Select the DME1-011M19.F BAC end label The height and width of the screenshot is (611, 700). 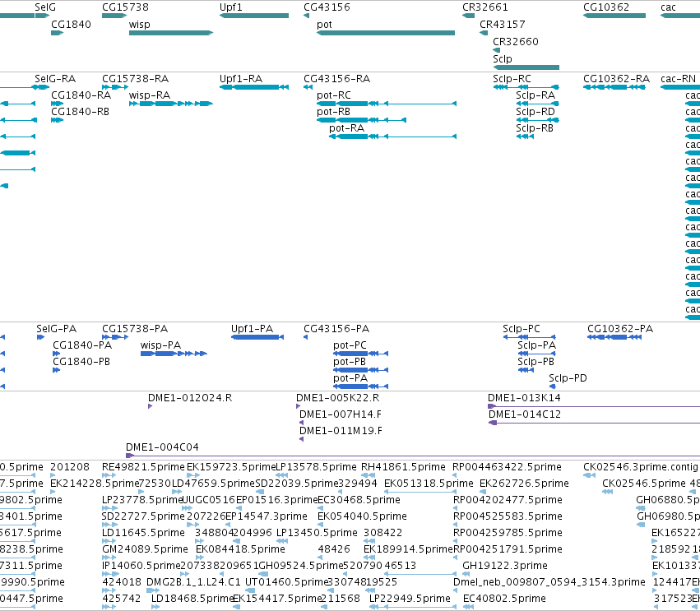[341, 431]
